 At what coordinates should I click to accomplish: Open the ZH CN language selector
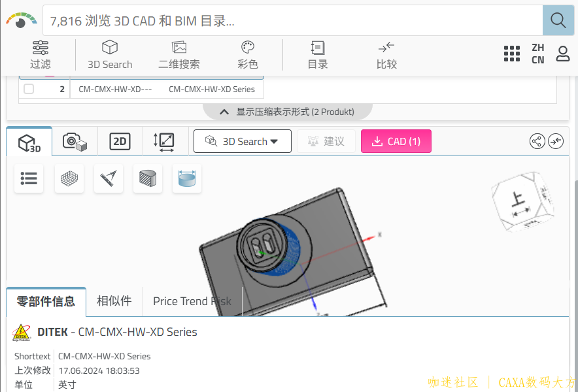point(538,54)
